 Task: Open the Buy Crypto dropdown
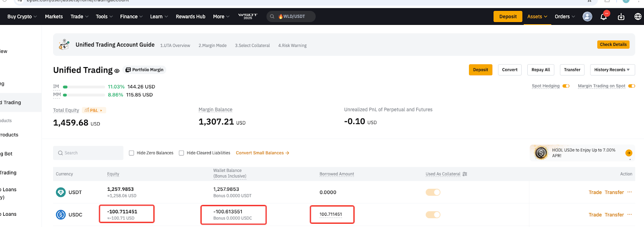tap(22, 17)
